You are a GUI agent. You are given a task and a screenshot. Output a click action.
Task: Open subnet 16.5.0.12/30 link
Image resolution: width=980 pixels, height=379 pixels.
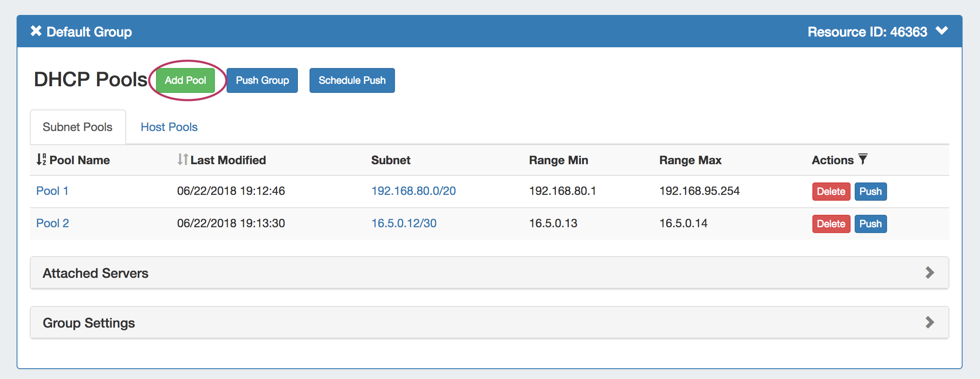(404, 224)
